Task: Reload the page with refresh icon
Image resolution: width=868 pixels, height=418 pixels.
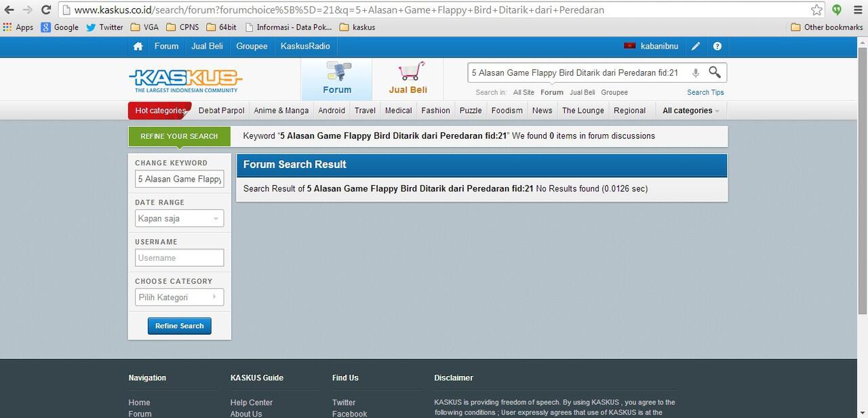Action: tap(46, 10)
